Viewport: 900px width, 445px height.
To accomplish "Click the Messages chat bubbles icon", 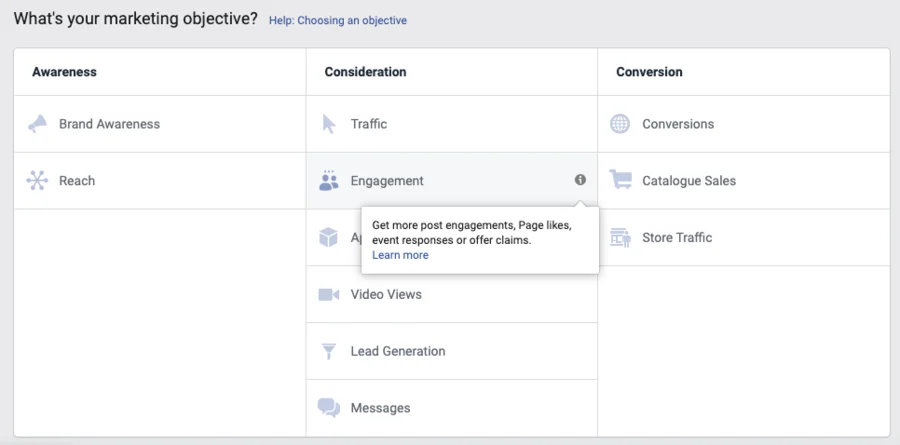I will click(329, 408).
